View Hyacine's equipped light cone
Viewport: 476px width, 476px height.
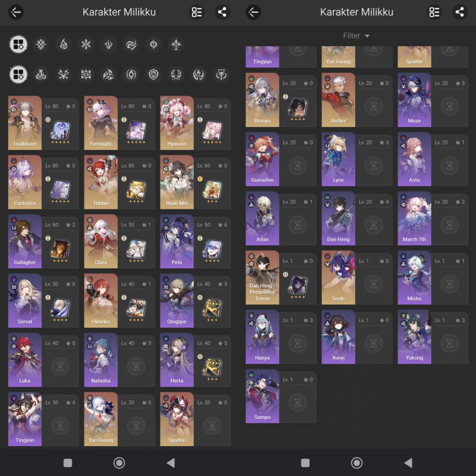[212, 131]
